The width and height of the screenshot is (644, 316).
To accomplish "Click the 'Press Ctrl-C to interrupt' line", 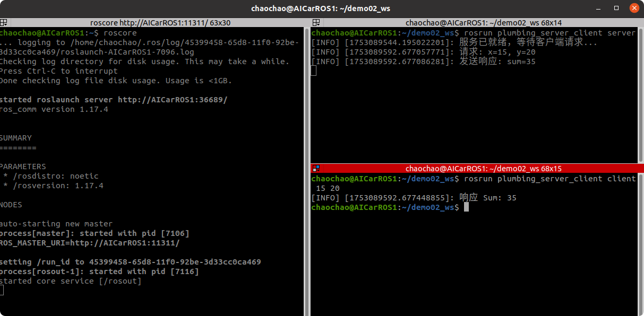I will [58, 71].
